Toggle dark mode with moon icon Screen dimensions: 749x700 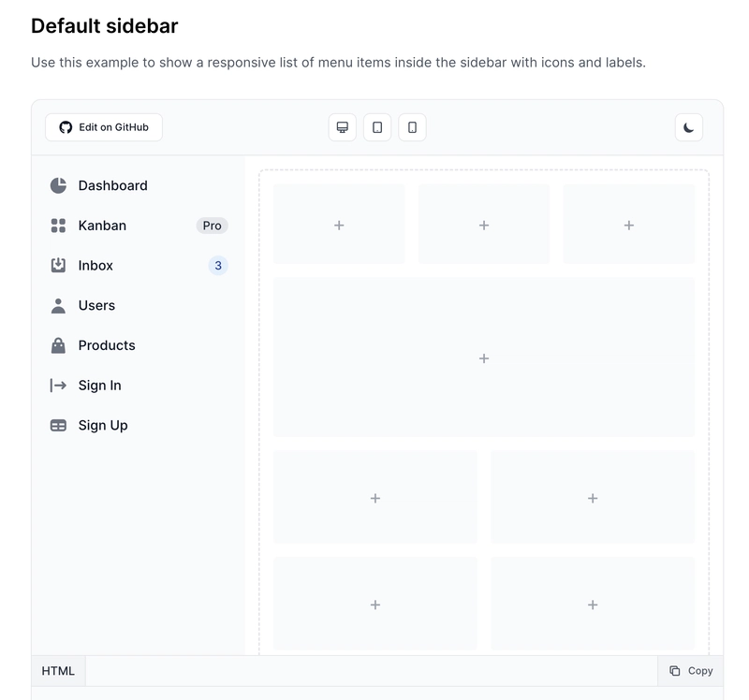coord(689,127)
